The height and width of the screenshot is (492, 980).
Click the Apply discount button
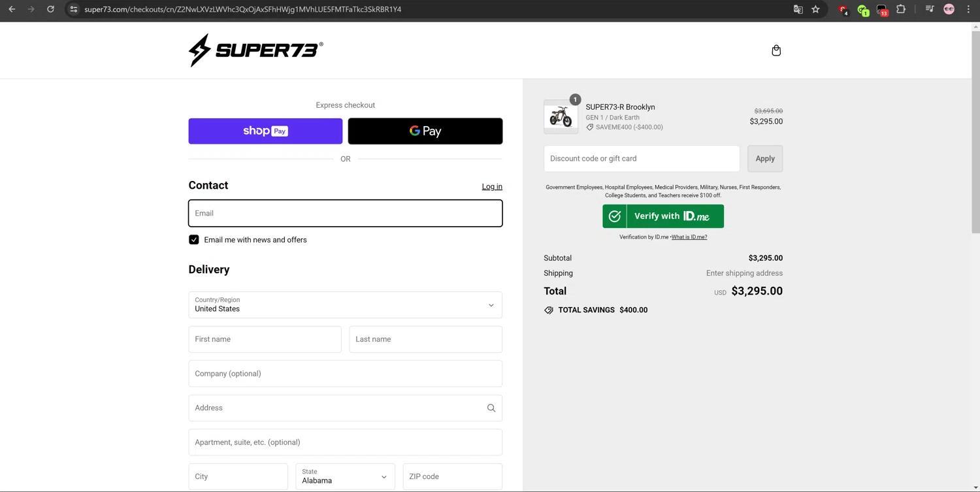pyautogui.click(x=765, y=159)
